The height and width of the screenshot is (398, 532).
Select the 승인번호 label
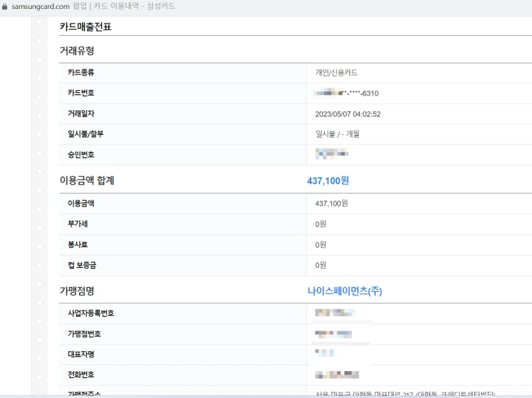(x=81, y=154)
